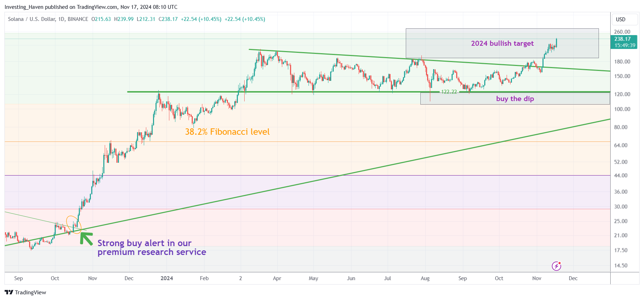
Task: Click the Feb label on time axis
Action: pyautogui.click(x=204, y=278)
